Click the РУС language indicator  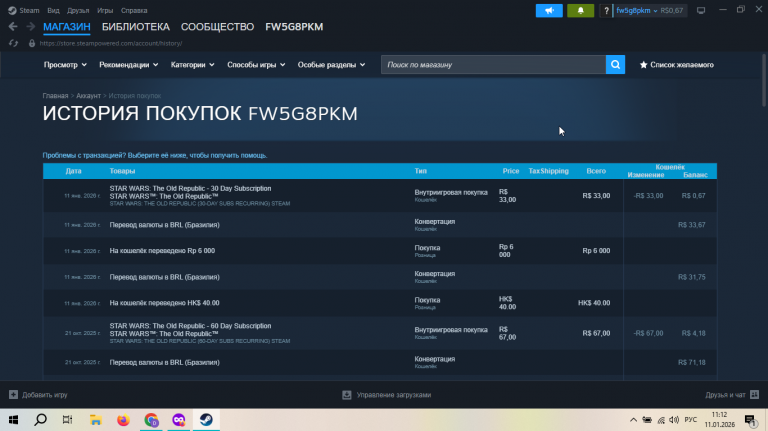(x=691, y=420)
